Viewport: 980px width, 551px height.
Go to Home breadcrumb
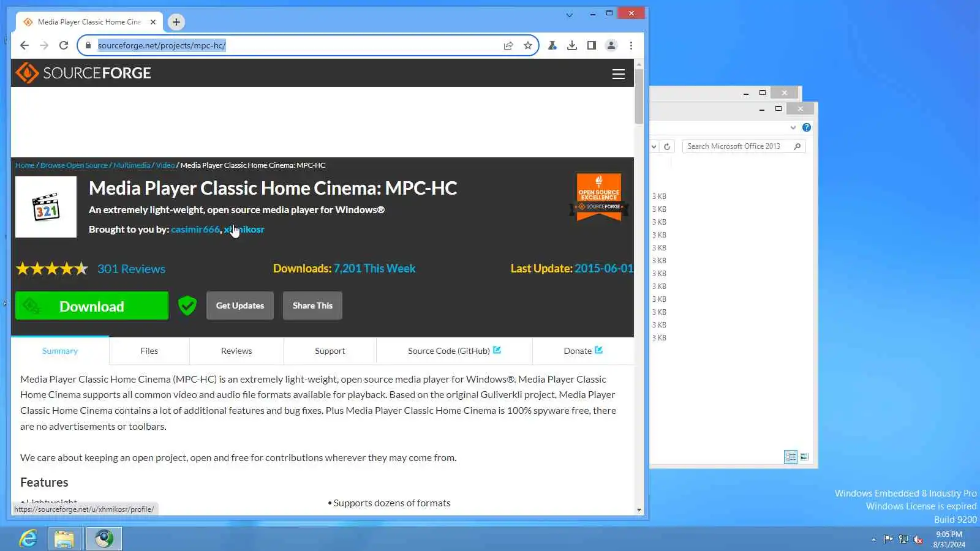click(x=25, y=165)
